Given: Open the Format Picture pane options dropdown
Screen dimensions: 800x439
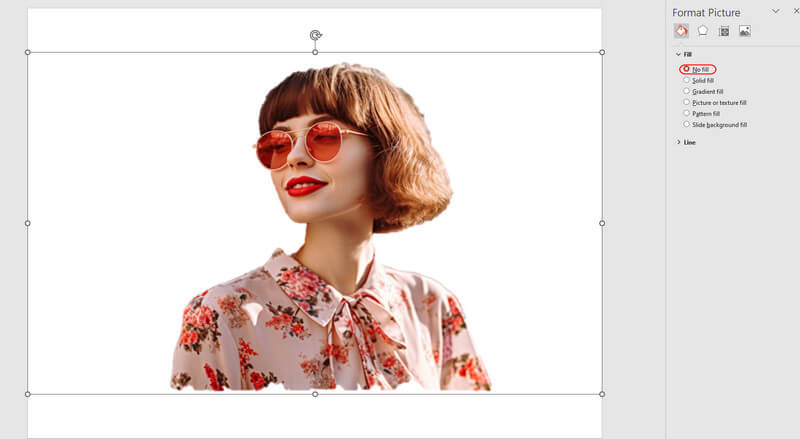Looking at the screenshot, I should point(775,11).
